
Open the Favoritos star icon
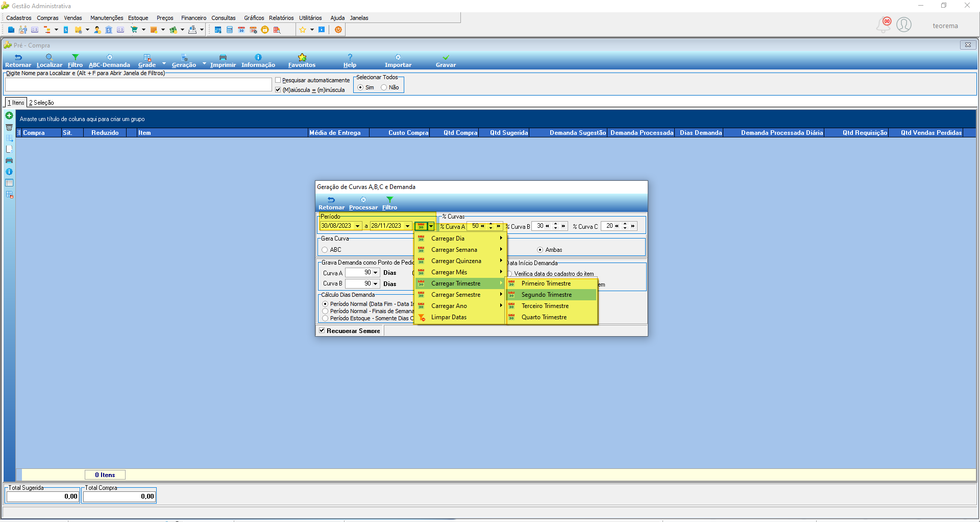coord(302,57)
